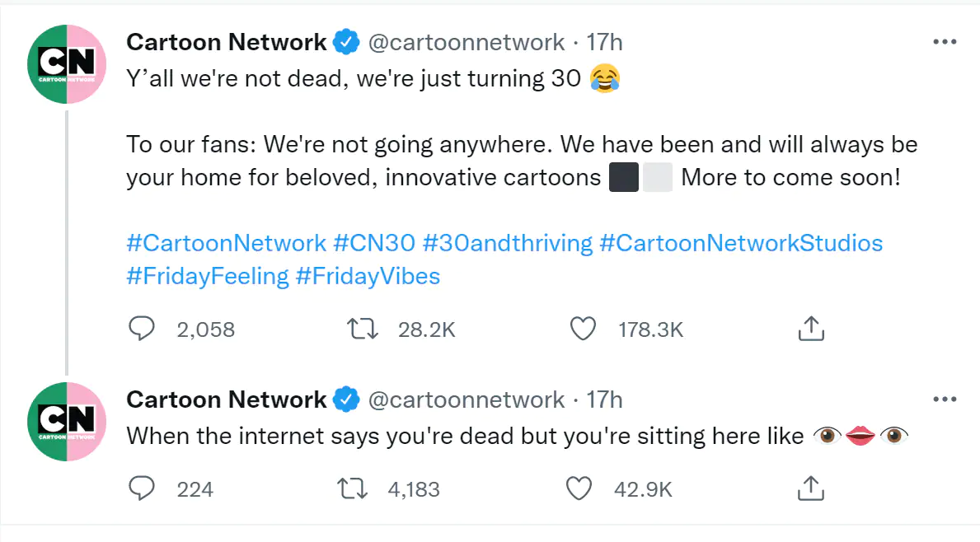
Task: Open more options for the second tweet
Action: coord(945,398)
